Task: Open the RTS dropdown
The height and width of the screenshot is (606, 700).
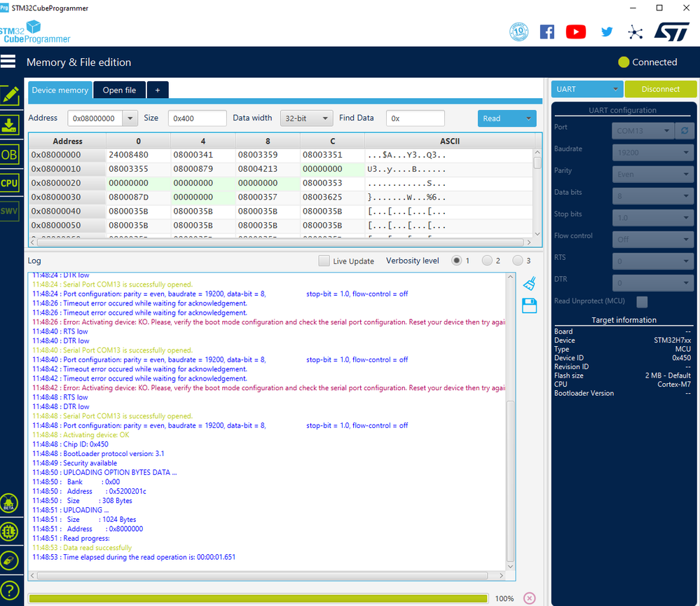Action: tap(652, 261)
